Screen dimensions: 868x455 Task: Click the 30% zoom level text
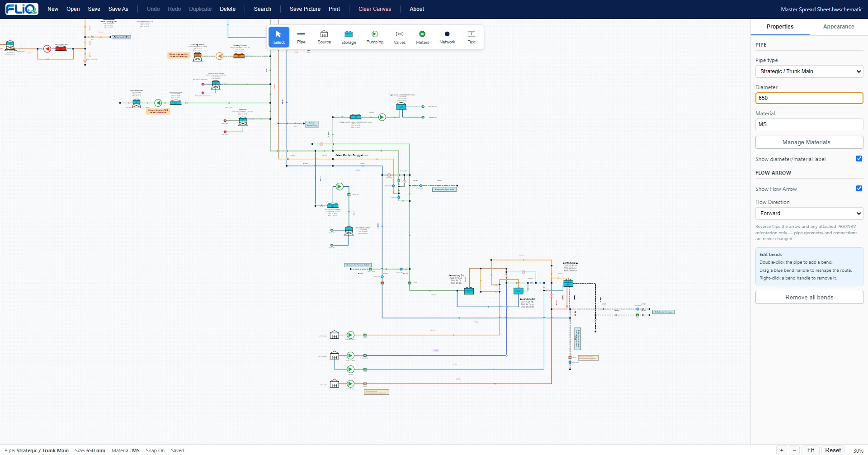858,450
